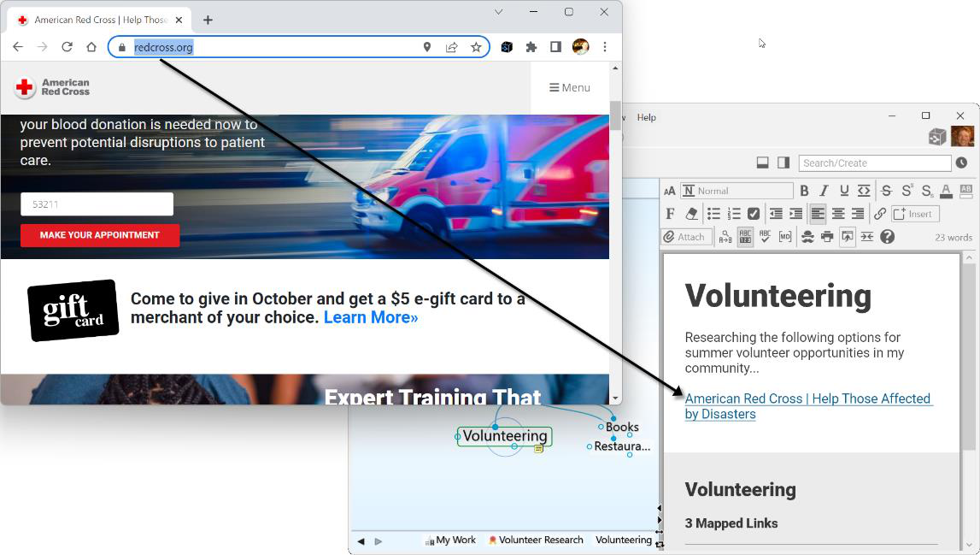Open the text color swatch tool
The image size is (980, 555).
(x=946, y=191)
